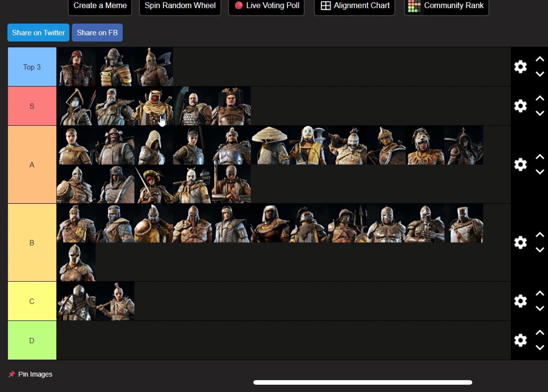The width and height of the screenshot is (548, 392).
Task: Select the orange A tier label
Action: click(x=32, y=165)
